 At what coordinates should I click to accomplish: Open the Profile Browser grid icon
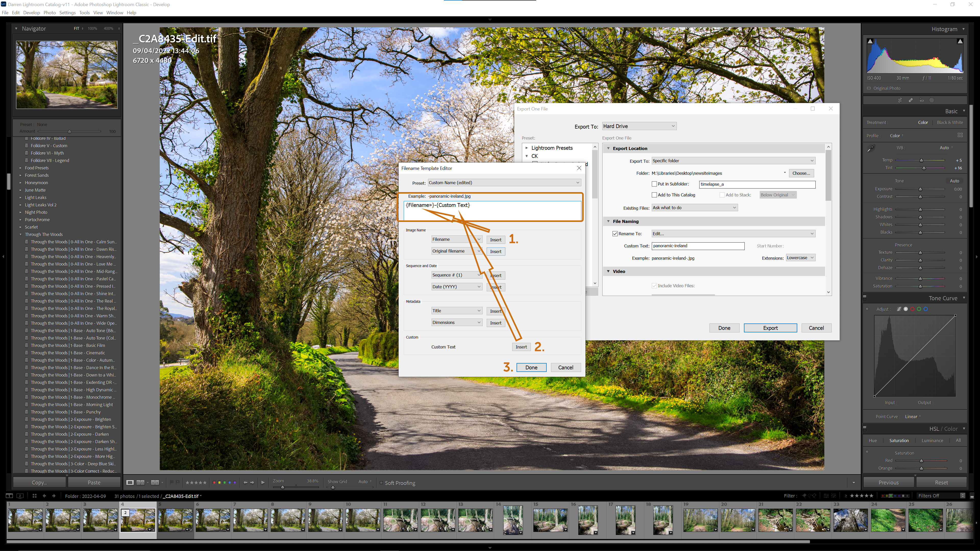(960, 135)
